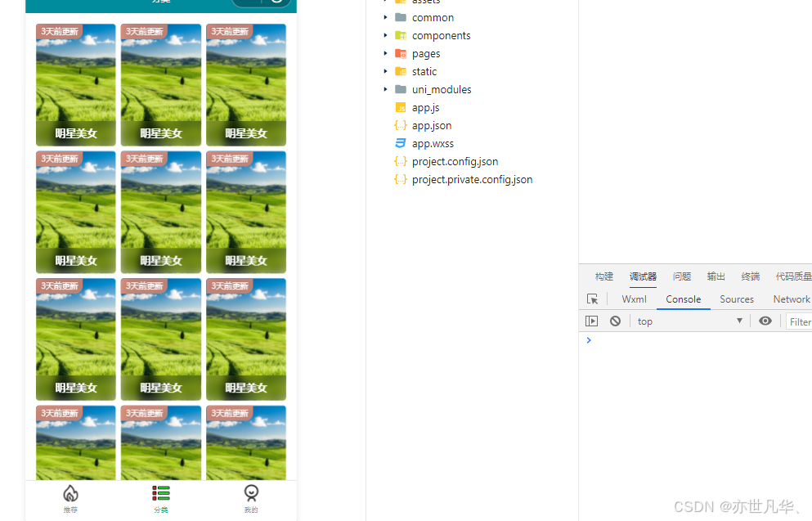Select the project.config.json file name
Viewport: 812px width, 521px height.
point(455,162)
